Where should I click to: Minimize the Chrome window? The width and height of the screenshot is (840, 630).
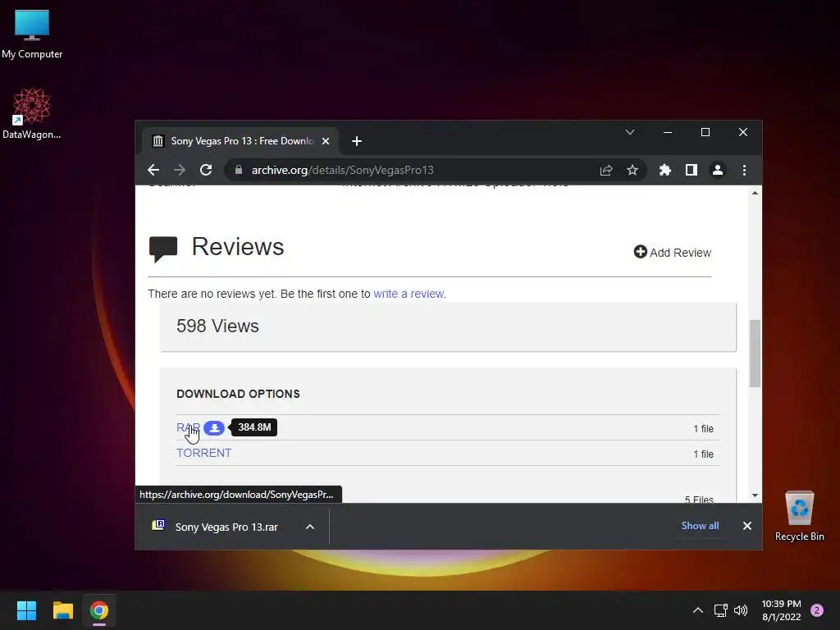(668, 132)
